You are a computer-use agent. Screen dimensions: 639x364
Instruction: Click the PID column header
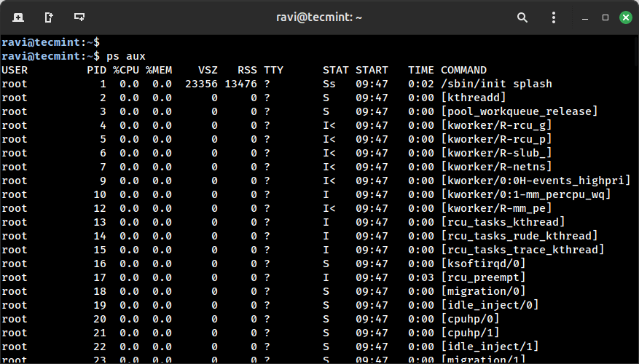tap(96, 70)
